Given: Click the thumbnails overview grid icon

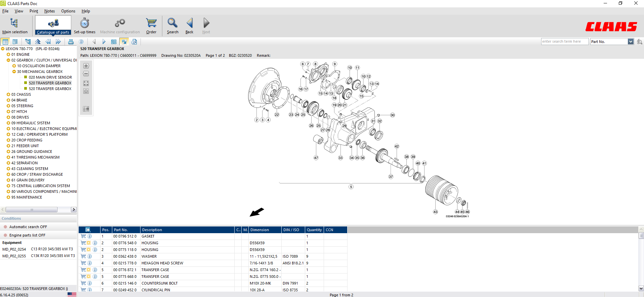Looking at the screenshot, I should (x=114, y=42).
